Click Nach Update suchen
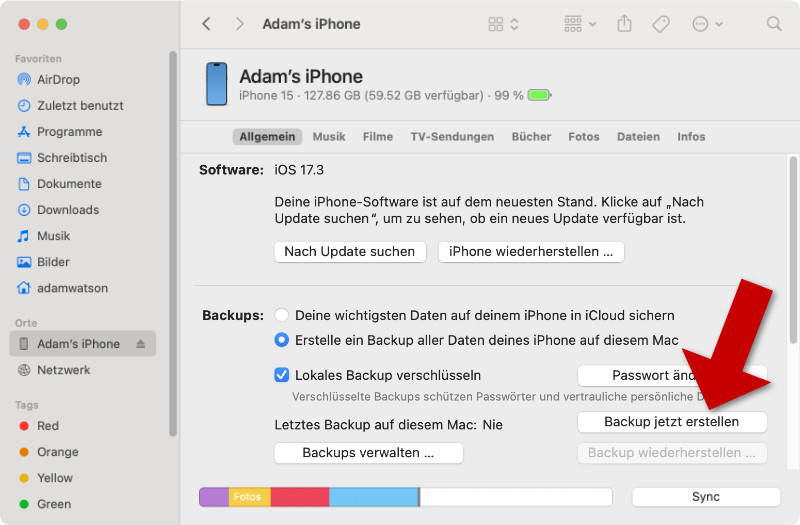 350,252
